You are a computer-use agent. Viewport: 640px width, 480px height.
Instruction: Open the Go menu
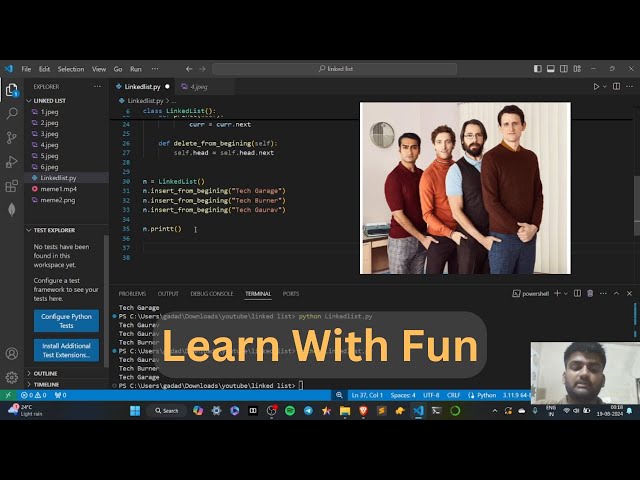[118, 69]
